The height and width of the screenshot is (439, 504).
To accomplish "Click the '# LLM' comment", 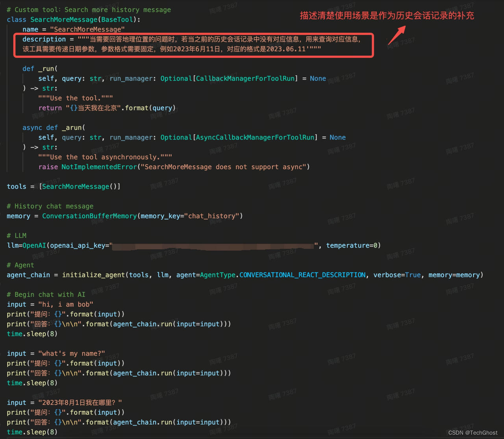I will 17,235.
